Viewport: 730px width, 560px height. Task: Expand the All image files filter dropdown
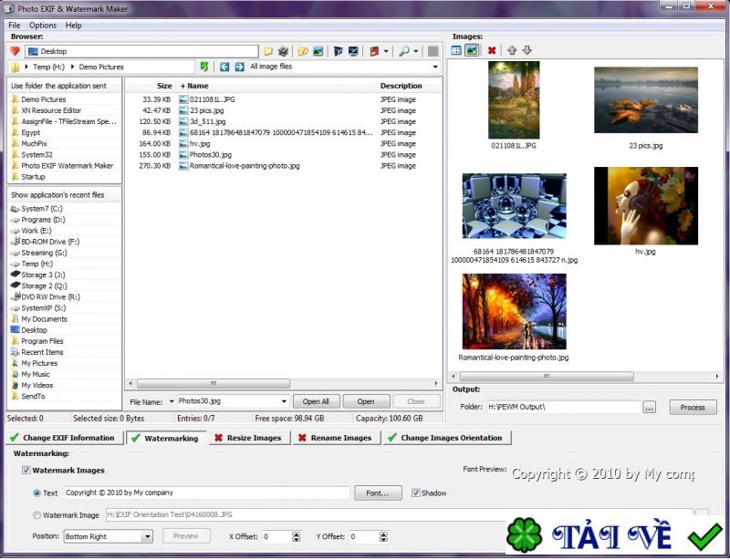(x=435, y=67)
